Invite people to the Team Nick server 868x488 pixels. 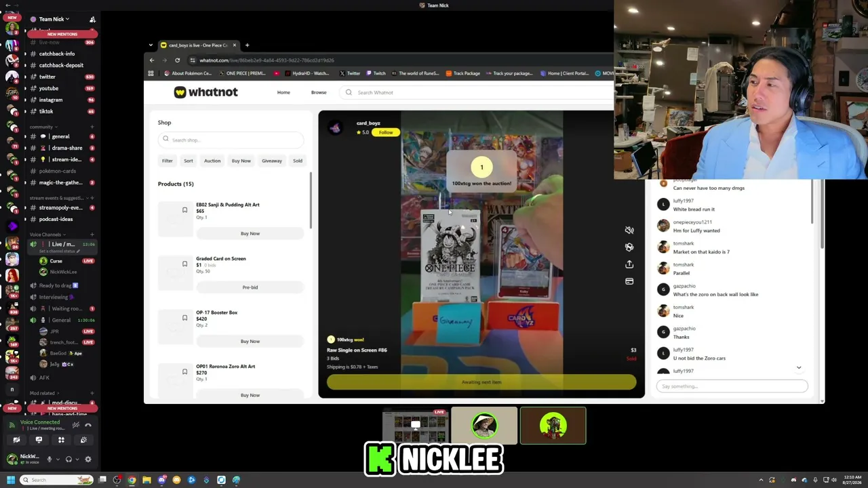pos(92,19)
